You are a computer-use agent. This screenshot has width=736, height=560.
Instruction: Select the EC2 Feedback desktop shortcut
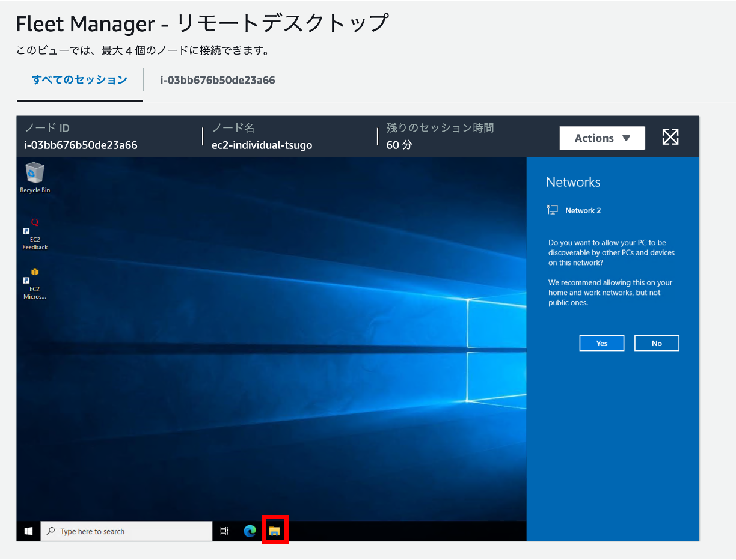35,234
